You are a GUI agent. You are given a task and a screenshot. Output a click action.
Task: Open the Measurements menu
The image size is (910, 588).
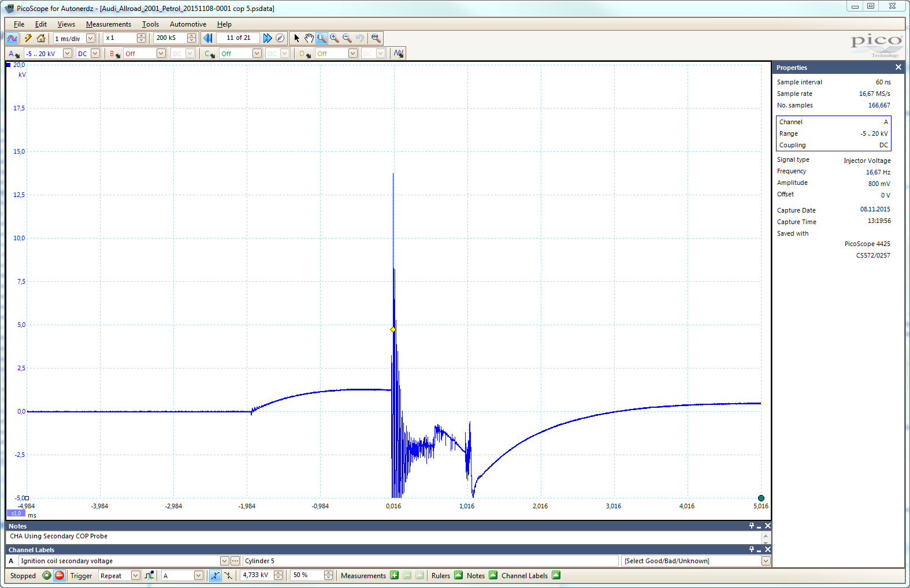[109, 24]
